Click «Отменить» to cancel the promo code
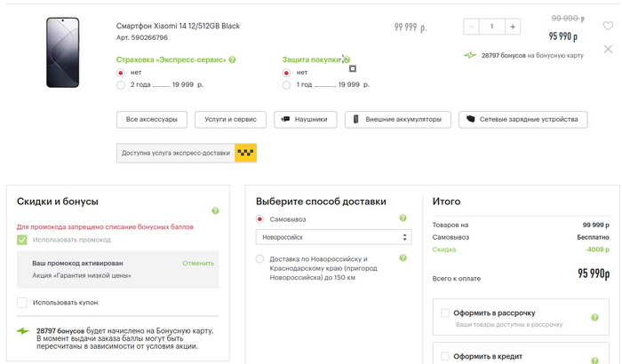This screenshot has width=622, height=364. [x=198, y=263]
